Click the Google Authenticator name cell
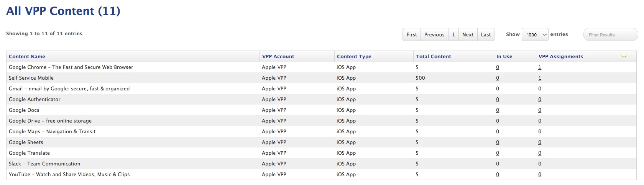This screenshot has height=185, width=644. click(x=34, y=99)
